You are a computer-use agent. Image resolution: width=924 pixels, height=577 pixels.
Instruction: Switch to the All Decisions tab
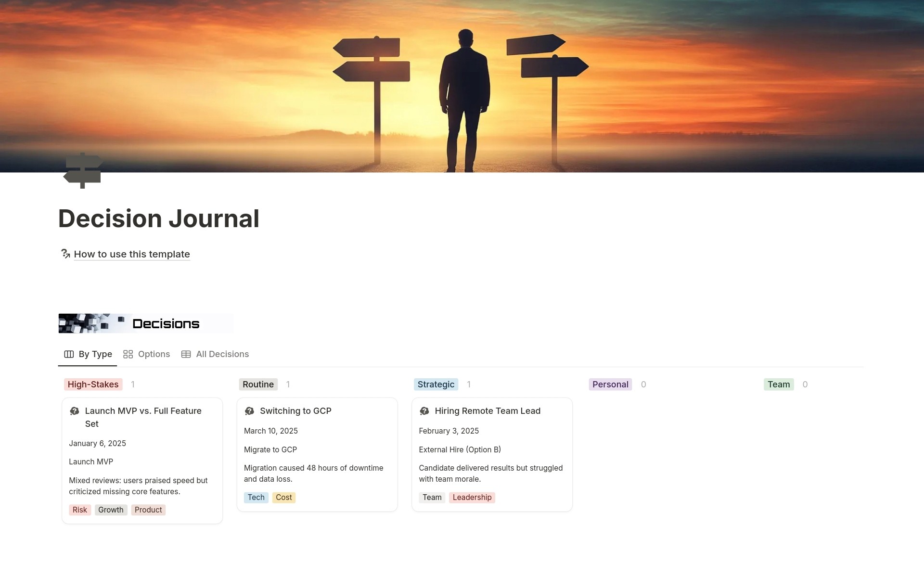pyautogui.click(x=222, y=354)
